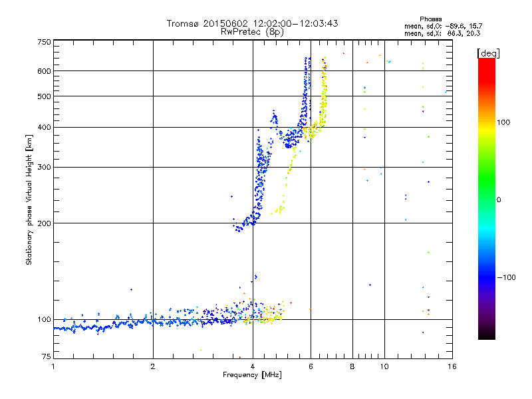Click the 'mean, sd,O: -89.6, 15.7' text
This screenshot has height=399, width=532.
[x=443, y=26]
